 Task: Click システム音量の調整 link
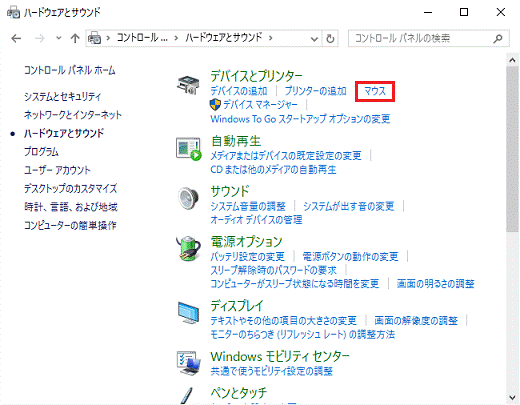click(248, 206)
